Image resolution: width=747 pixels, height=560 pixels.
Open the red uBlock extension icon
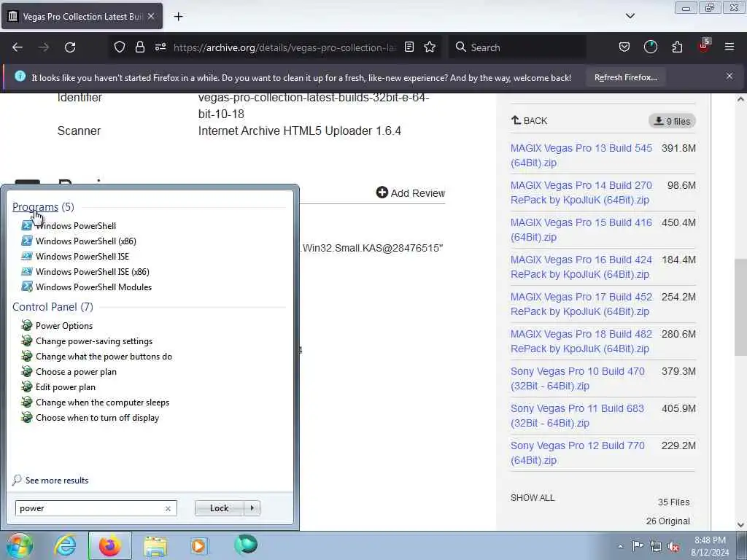(x=704, y=46)
